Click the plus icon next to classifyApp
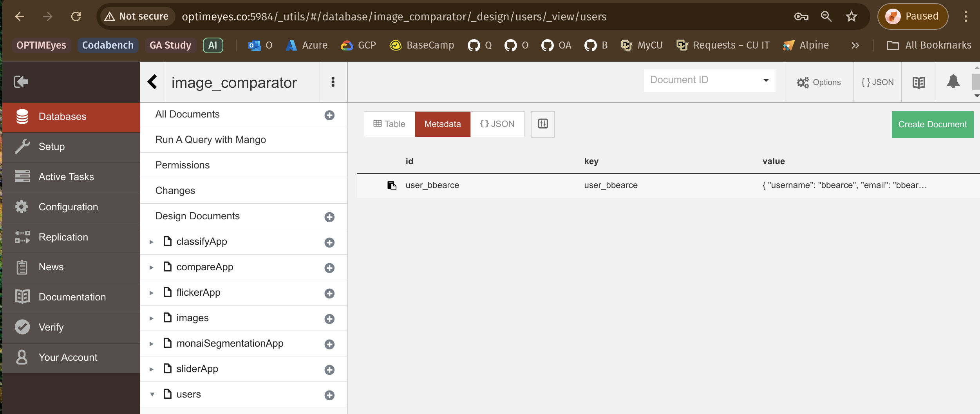This screenshot has width=980, height=414. point(329,242)
